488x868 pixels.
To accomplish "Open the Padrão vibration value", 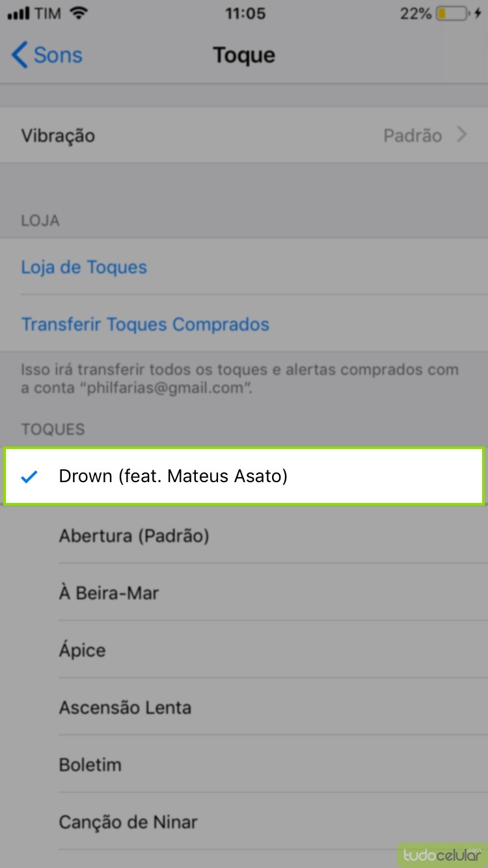I will point(413,135).
